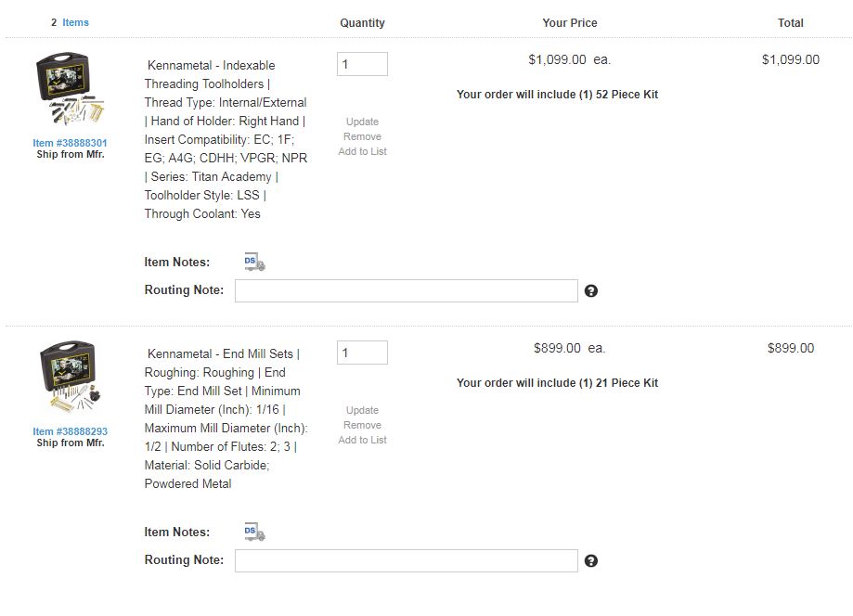853x616 pixels.
Task: Update quantity for end mill sets
Action: point(362,410)
